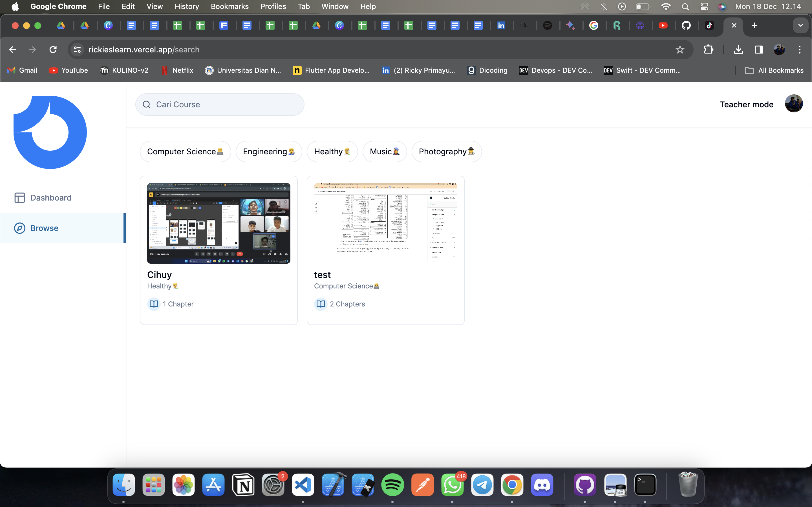Select the Computer Science category chip
This screenshot has height=507, width=812.
185,151
